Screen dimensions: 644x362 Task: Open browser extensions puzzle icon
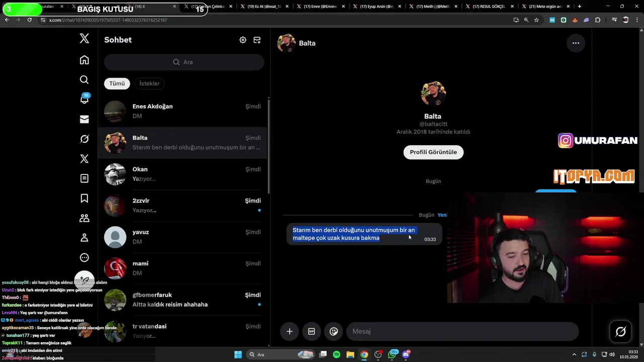click(598, 20)
